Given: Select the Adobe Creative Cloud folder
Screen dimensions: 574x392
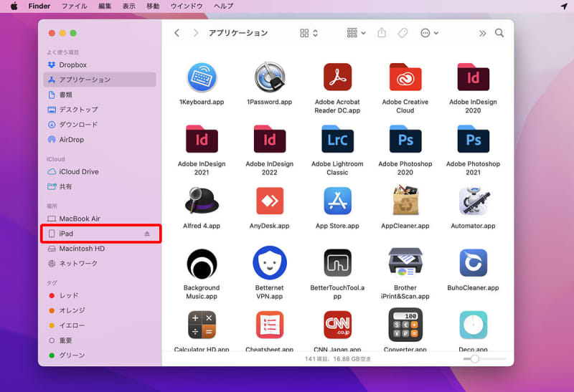Looking at the screenshot, I should tap(405, 77).
